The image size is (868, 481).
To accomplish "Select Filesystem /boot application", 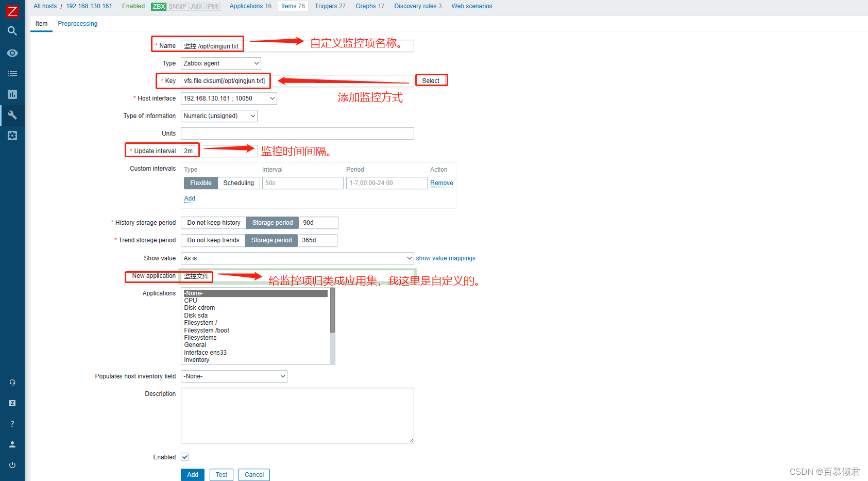I will pos(256,330).
